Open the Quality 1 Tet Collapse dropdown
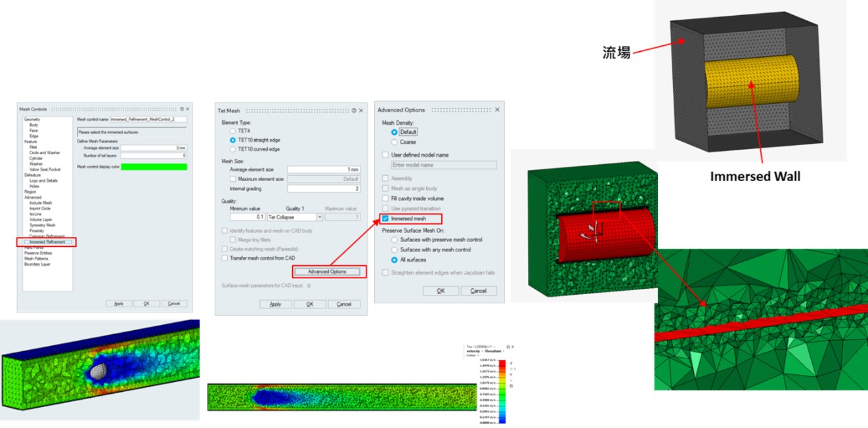This screenshot has height=428, width=868. [x=320, y=217]
